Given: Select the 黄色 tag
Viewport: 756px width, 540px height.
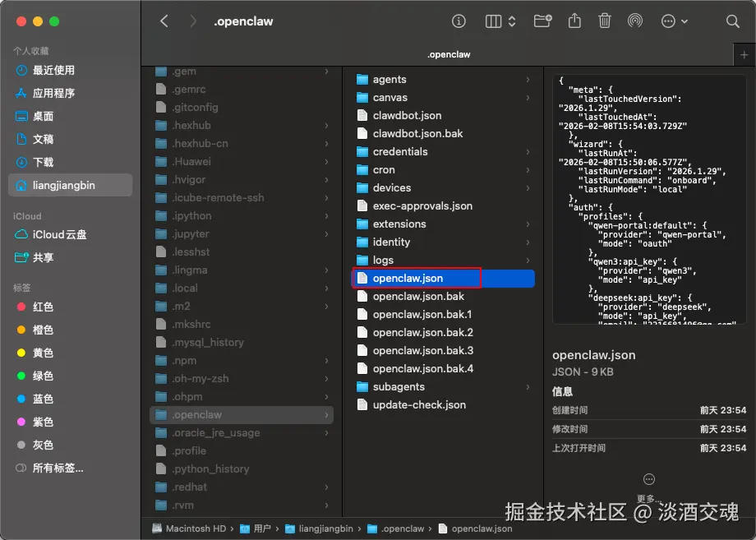Looking at the screenshot, I should point(71,353).
